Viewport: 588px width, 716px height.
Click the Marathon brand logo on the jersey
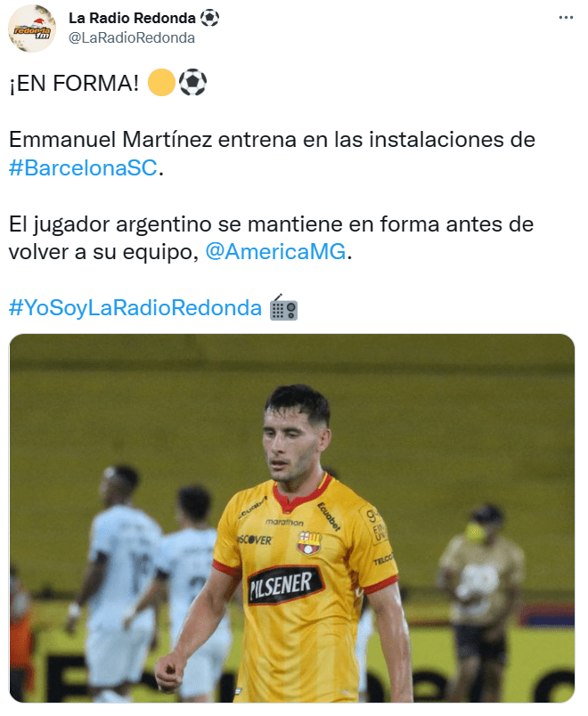point(284,522)
